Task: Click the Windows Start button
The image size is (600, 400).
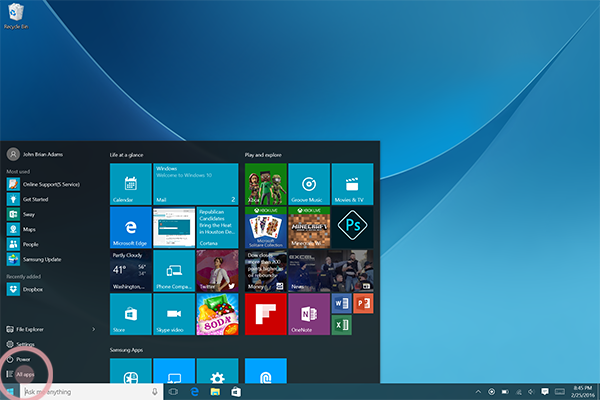Action: [x=10, y=392]
